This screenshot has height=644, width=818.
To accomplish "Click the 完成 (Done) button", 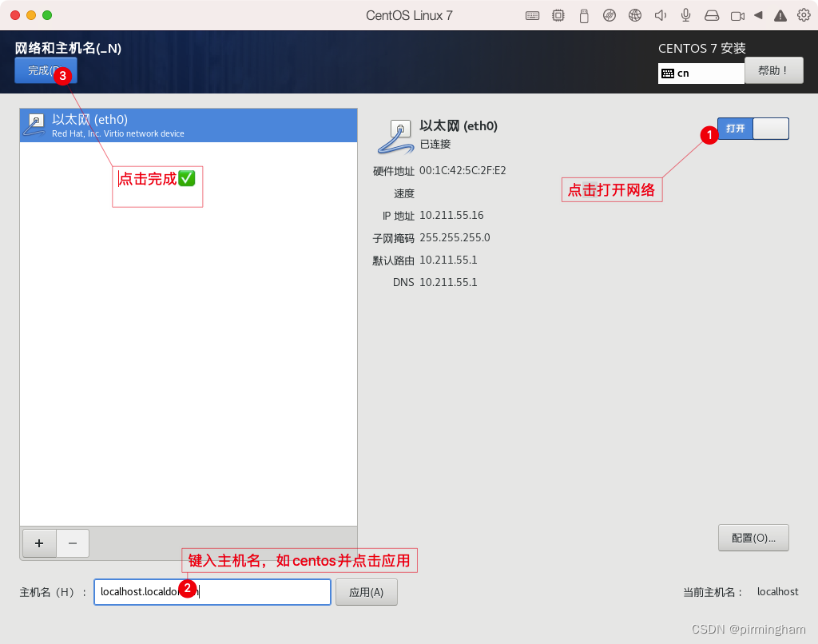I will coord(46,70).
